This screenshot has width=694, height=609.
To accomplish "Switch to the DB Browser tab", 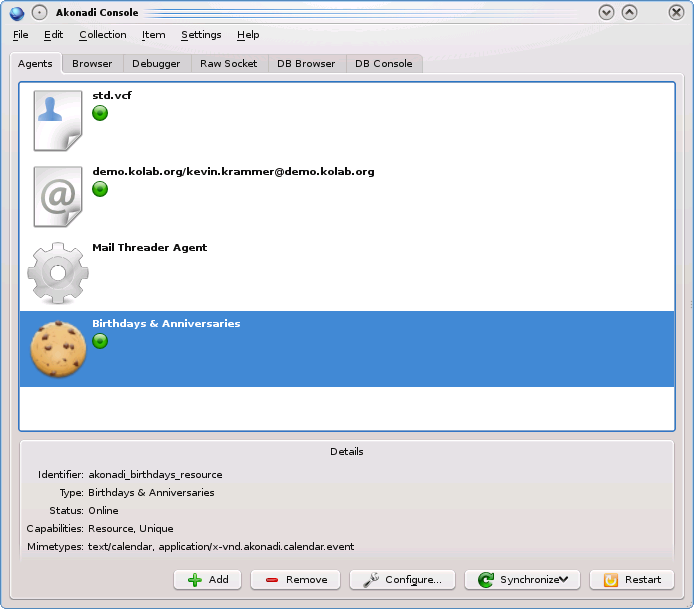I will click(x=306, y=64).
